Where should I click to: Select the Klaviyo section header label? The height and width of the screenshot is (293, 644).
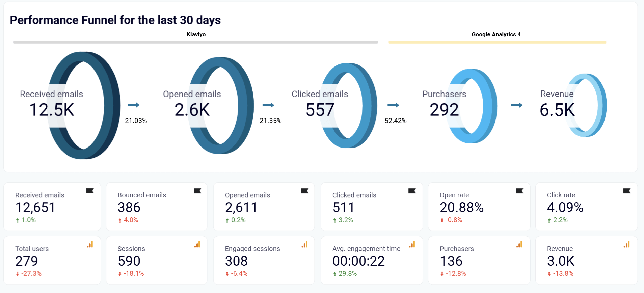(x=196, y=34)
